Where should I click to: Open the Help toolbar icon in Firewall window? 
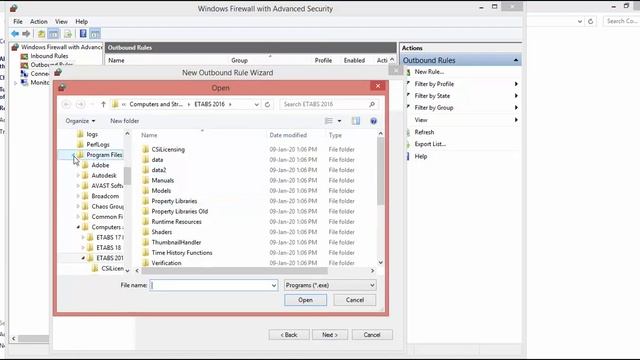(x=83, y=33)
